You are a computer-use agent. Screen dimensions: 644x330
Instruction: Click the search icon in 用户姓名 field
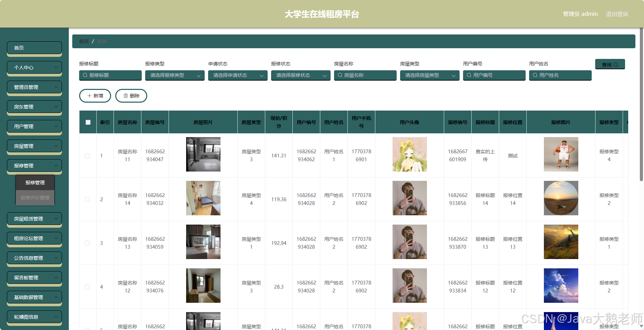point(535,75)
